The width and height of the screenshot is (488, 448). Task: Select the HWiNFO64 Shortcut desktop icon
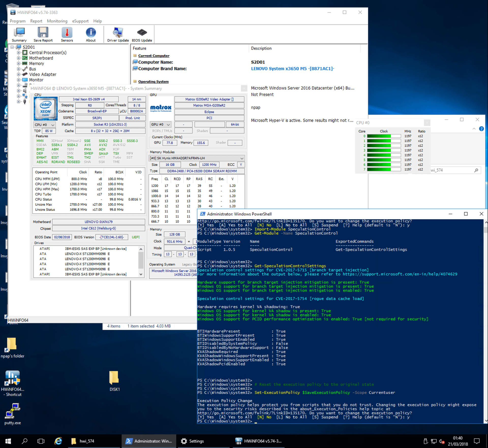[x=12, y=383]
